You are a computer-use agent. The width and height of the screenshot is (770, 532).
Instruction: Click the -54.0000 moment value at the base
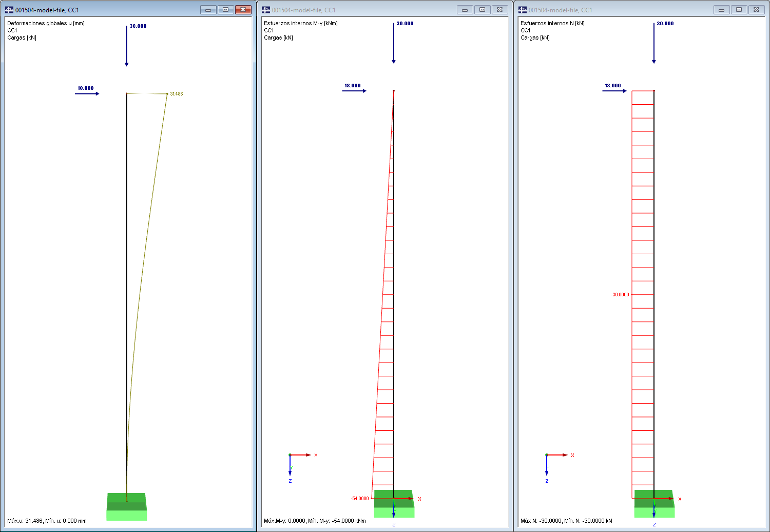pyautogui.click(x=360, y=499)
